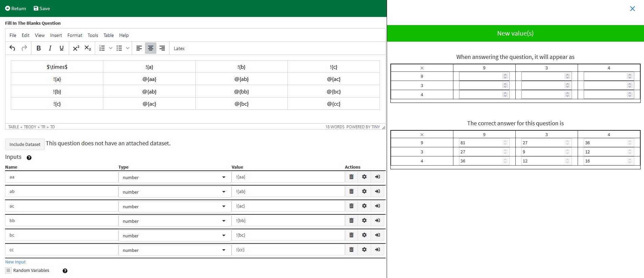Expand the numbered list style options arrow
This screenshot has height=278, width=644.
pyautogui.click(x=111, y=48)
